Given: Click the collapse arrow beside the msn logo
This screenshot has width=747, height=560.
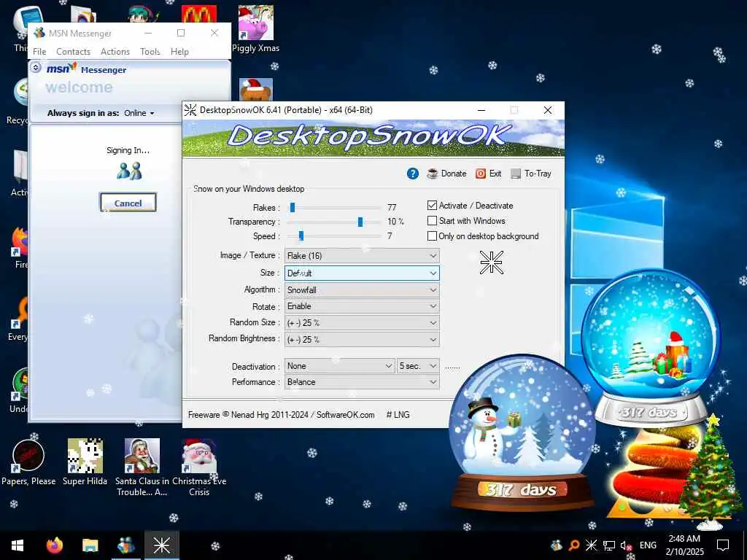Looking at the screenshot, I should coord(36,68).
